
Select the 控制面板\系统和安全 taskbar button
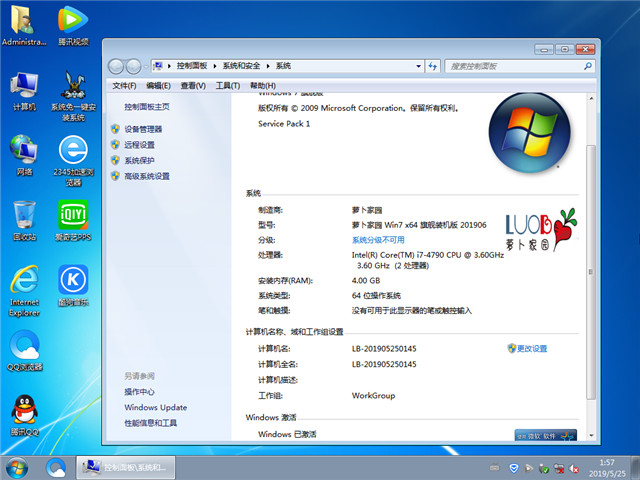click(126, 468)
